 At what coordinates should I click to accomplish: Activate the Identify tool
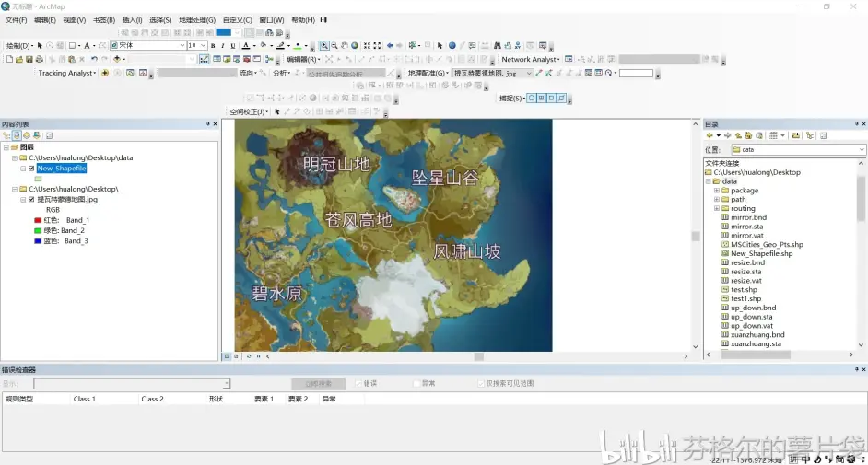tap(452, 45)
